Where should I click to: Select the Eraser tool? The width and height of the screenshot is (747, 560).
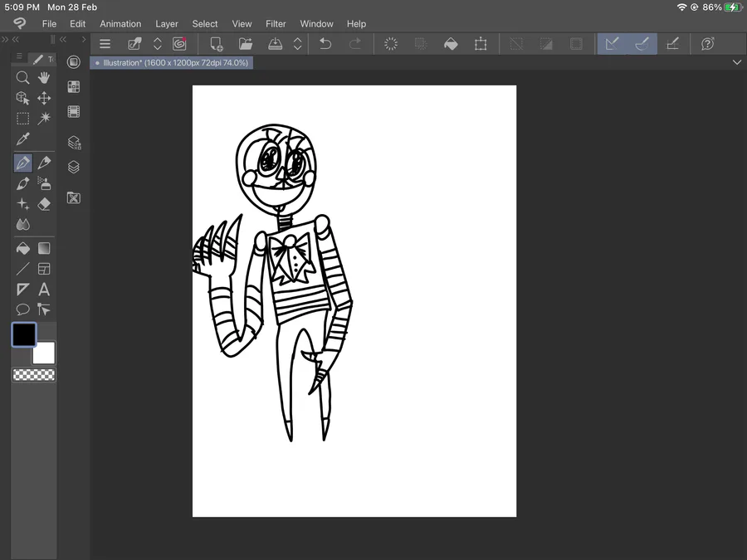click(44, 204)
